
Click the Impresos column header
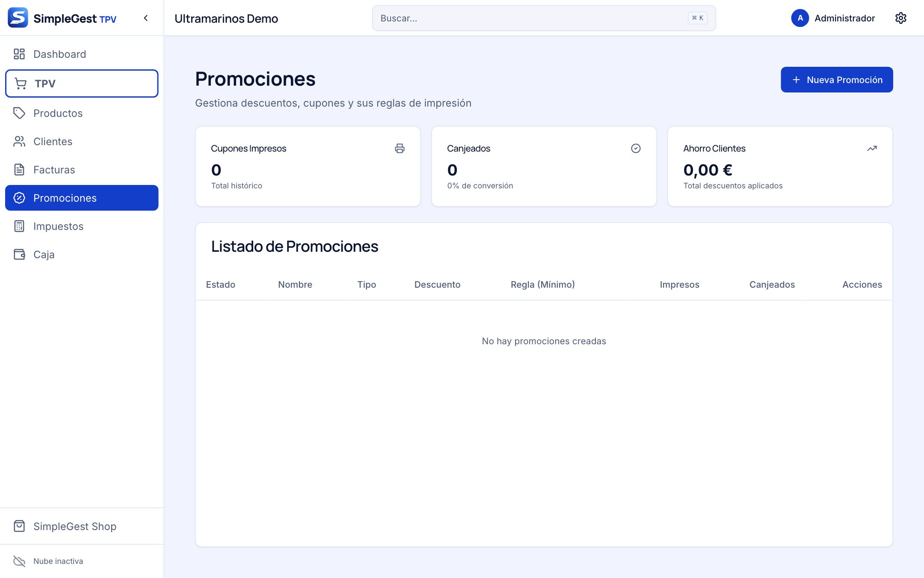pyautogui.click(x=679, y=284)
